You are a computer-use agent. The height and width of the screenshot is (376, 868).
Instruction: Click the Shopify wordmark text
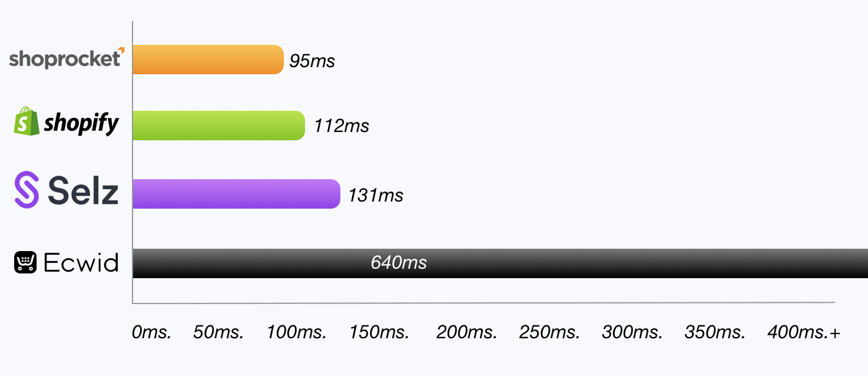pyautogui.click(x=81, y=123)
